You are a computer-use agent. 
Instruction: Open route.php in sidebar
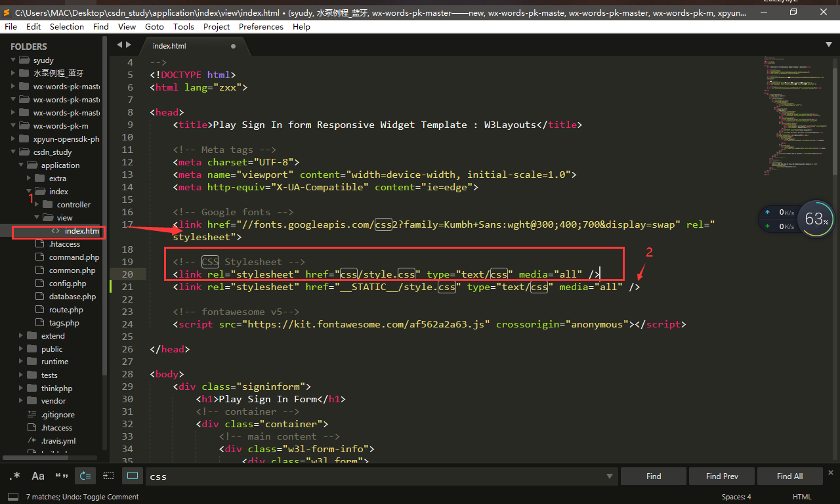66,310
